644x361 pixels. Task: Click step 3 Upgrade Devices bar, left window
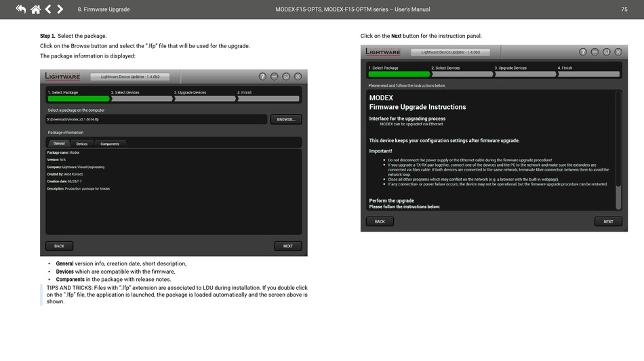tap(205, 98)
